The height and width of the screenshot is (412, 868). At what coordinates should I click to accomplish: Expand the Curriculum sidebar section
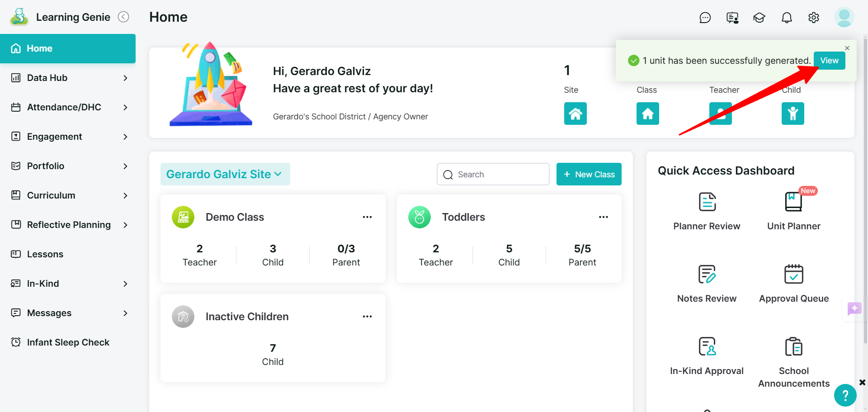pos(68,195)
